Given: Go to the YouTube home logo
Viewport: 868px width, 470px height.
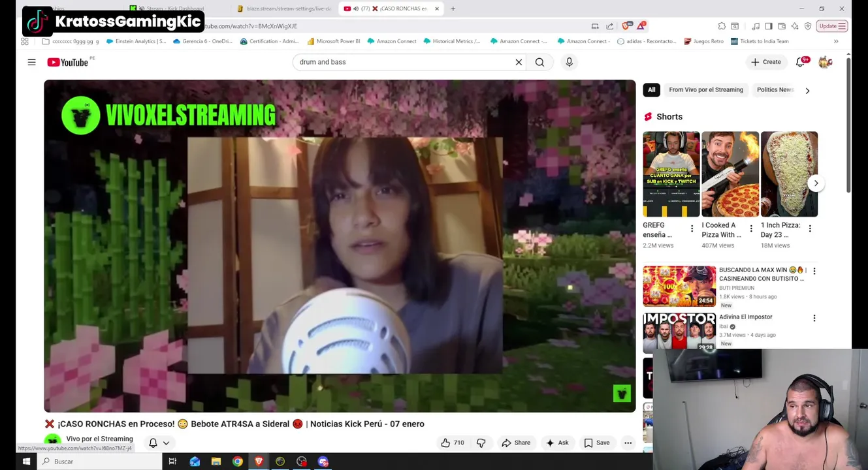Looking at the screenshot, I should 68,62.
